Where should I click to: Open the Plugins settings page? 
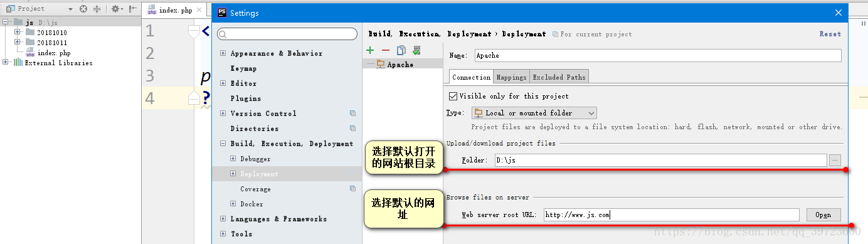pos(246,98)
